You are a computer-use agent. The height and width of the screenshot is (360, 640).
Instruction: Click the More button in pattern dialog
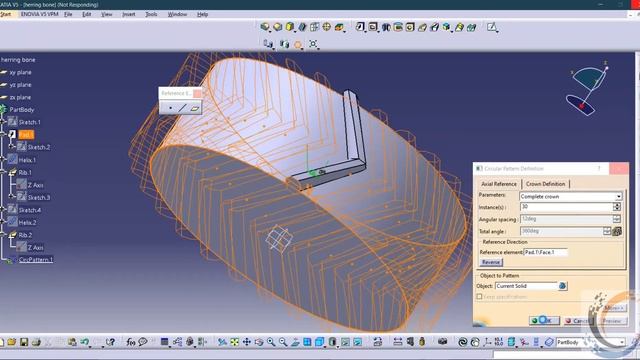tap(614, 308)
